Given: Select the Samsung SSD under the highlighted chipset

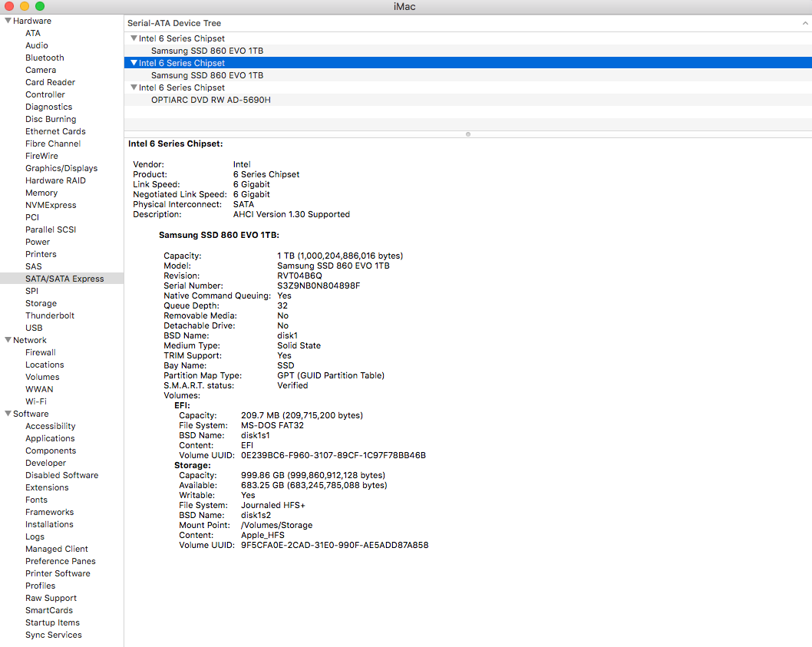Looking at the screenshot, I should (468, 75).
